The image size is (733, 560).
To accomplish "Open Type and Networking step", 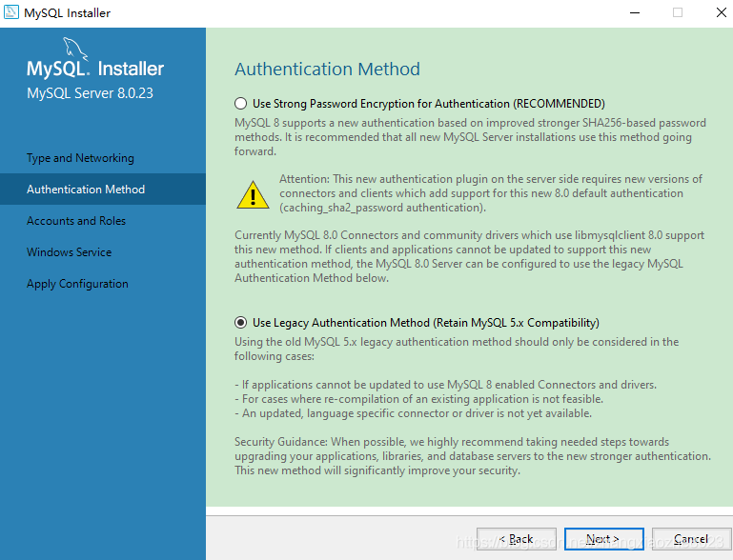I will [80, 158].
